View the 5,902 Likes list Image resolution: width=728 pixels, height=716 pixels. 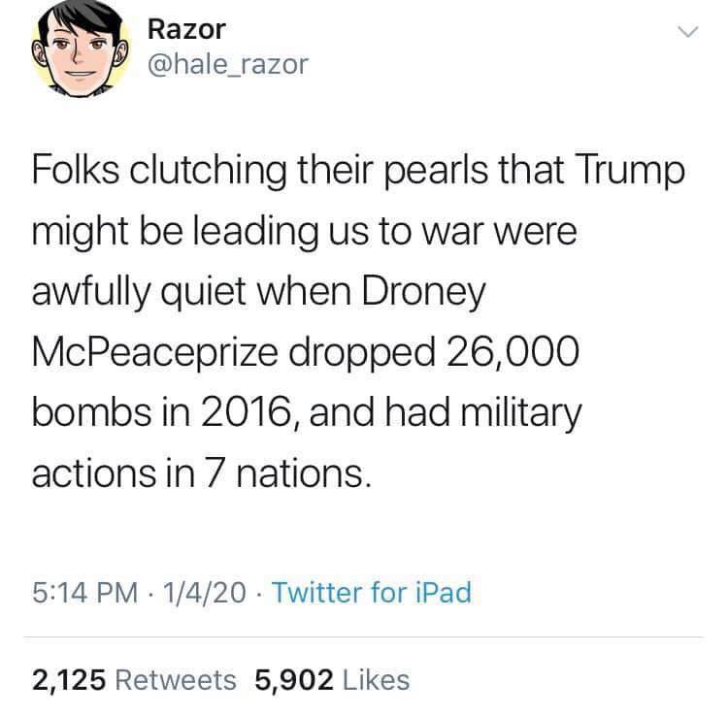(331, 679)
